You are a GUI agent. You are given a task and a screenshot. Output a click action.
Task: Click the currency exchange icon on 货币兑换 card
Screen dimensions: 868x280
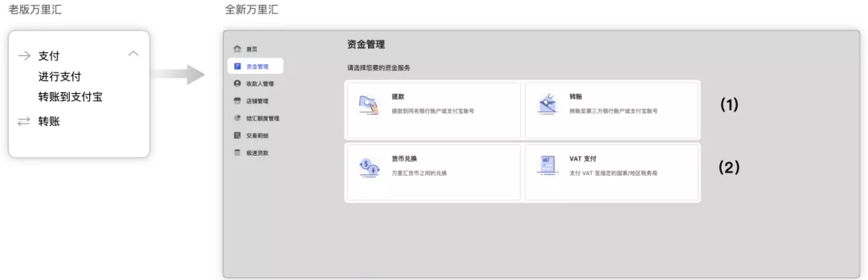click(x=369, y=168)
